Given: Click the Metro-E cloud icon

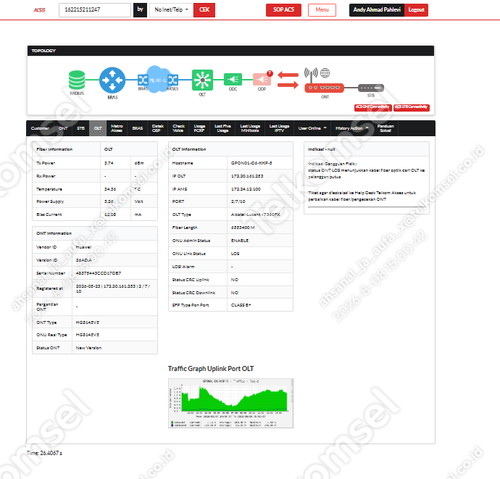Looking at the screenshot, I should [x=158, y=79].
